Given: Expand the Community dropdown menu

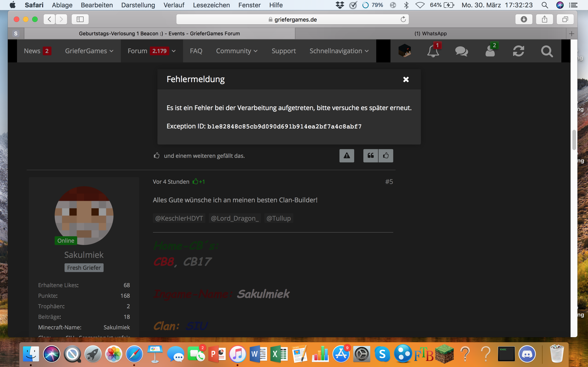Looking at the screenshot, I should [237, 51].
